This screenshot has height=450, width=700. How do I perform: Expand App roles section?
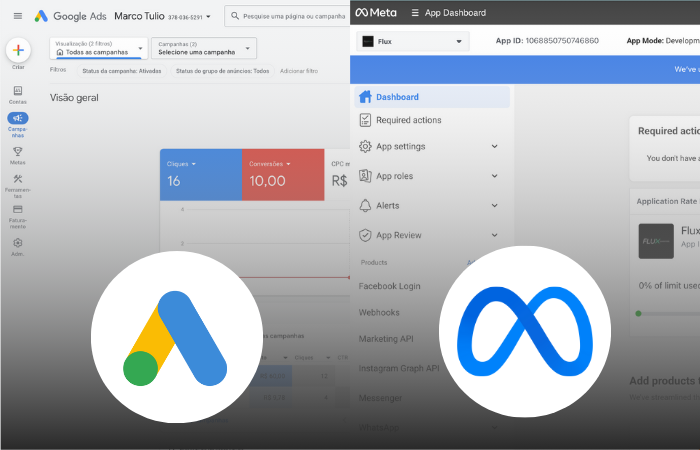pos(495,176)
